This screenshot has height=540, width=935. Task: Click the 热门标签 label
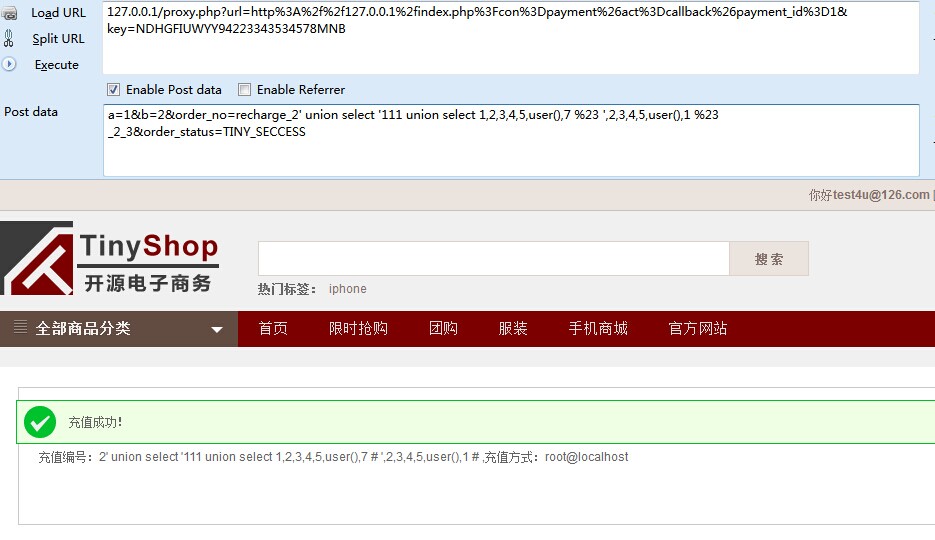[x=287, y=289]
